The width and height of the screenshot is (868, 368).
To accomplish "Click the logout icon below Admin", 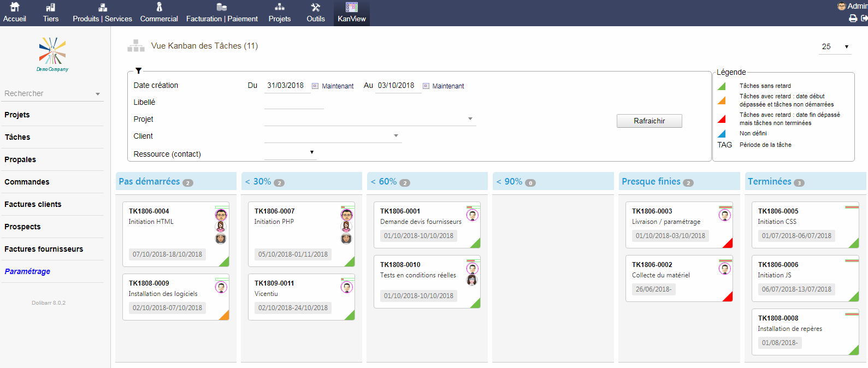I will 864,18.
